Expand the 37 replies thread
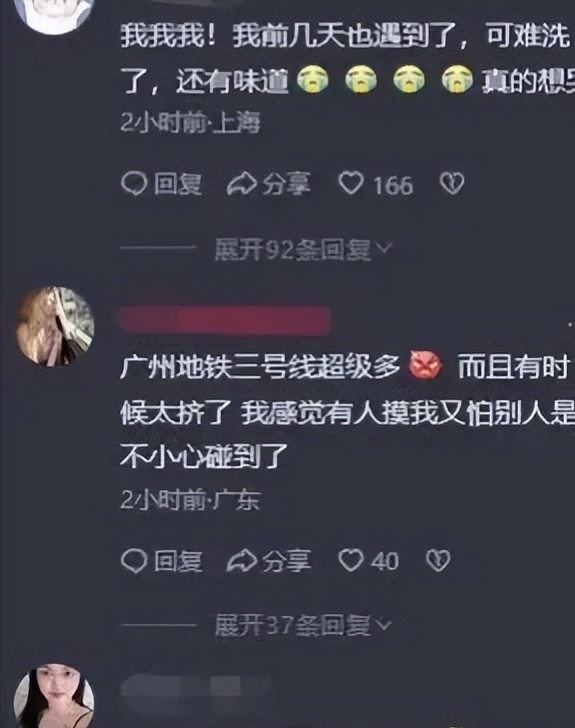575x728 pixels. 303,625
